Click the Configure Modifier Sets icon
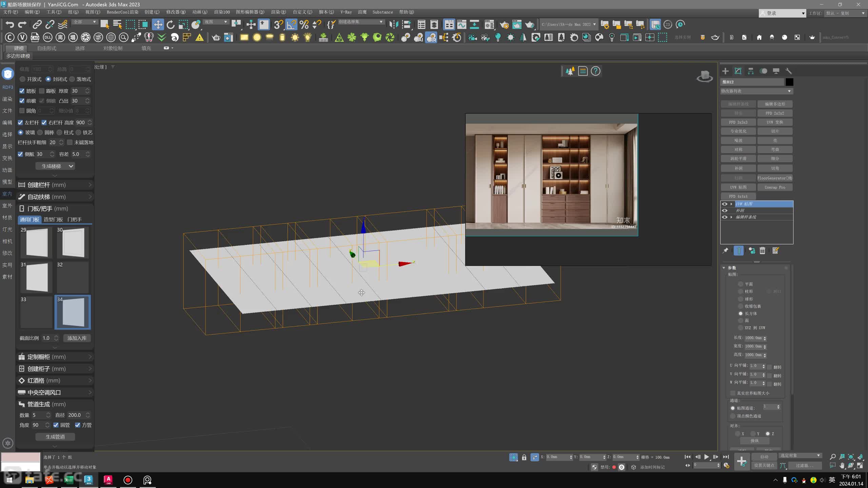The height and width of the screenshot is (488, 868). pyautogui.click(x=775, y=250)
